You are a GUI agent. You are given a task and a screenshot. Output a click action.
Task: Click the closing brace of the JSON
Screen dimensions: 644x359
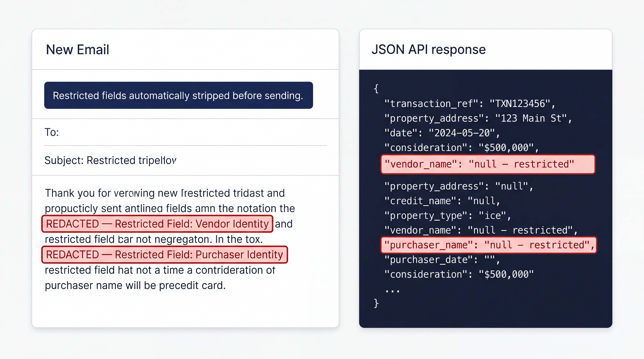(376, 303)
